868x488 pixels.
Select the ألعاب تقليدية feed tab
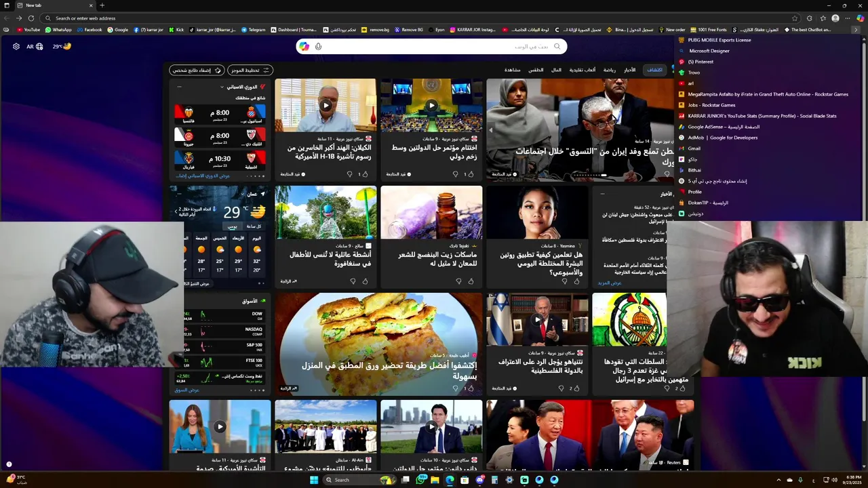(582, 70)
